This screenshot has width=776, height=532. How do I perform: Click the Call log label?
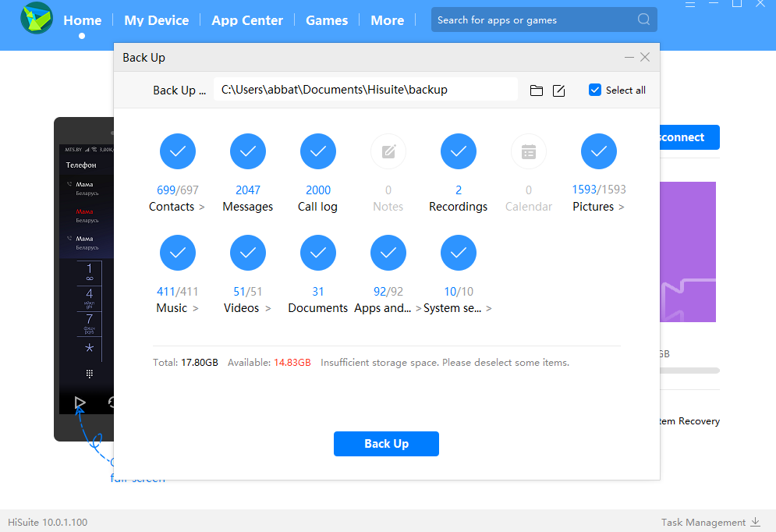coord(317,207)
